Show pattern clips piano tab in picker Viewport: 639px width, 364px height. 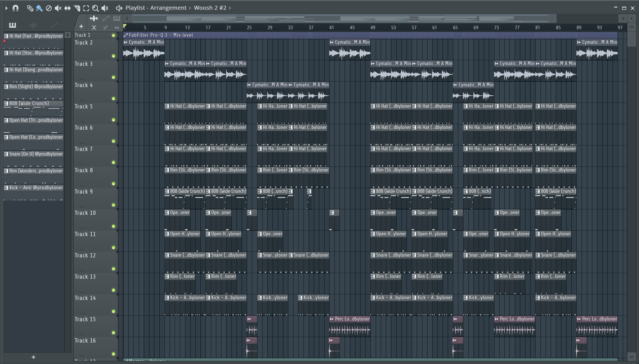[12, 25]
